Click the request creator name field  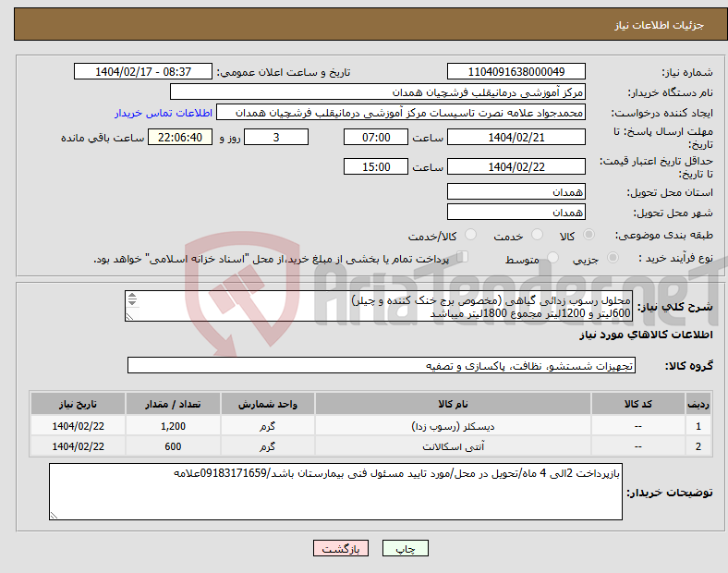pyautogui.click(x=401, y=113)
